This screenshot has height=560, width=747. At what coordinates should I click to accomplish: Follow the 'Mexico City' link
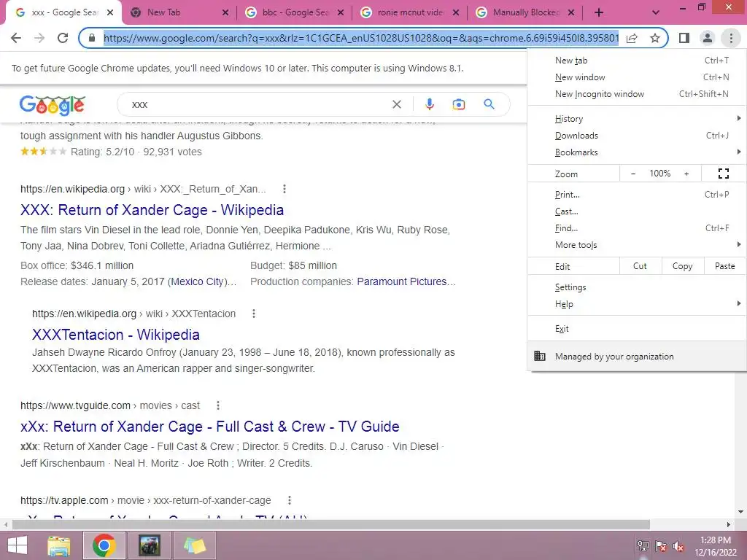point(197,281)
